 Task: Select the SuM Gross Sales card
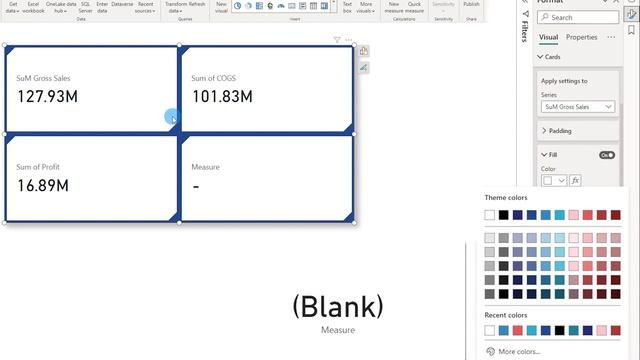pyautogui.click(x=91, y=89)
